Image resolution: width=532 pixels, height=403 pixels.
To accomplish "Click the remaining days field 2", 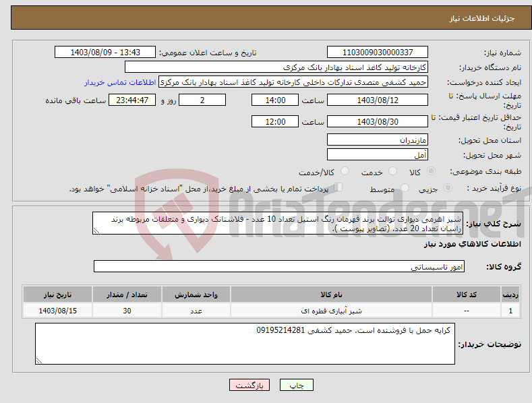I will pos(202,100).
